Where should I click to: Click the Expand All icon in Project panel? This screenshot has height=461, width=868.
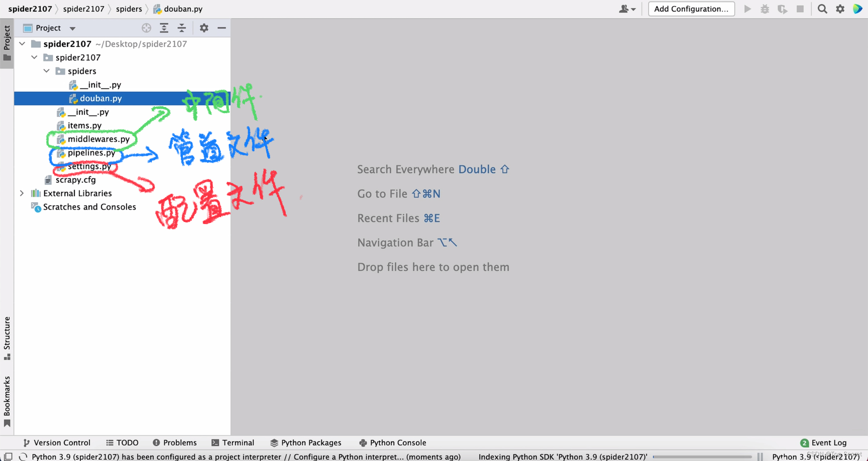coord(164,28)
